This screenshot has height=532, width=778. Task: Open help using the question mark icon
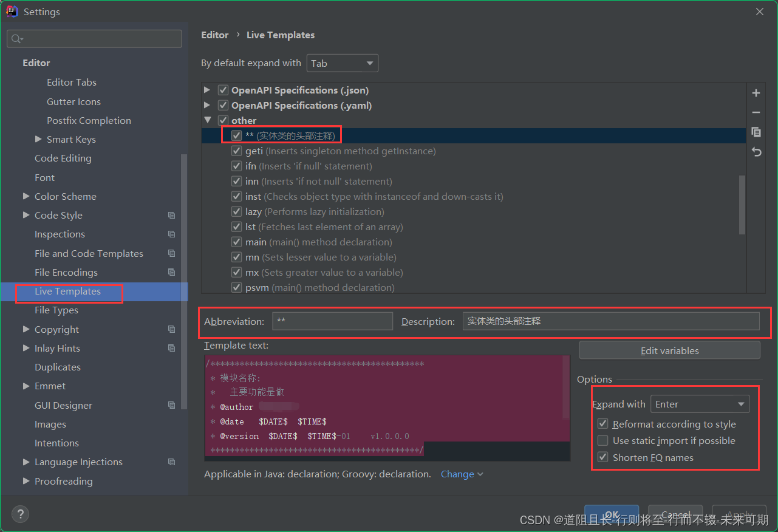pos(20,514)
